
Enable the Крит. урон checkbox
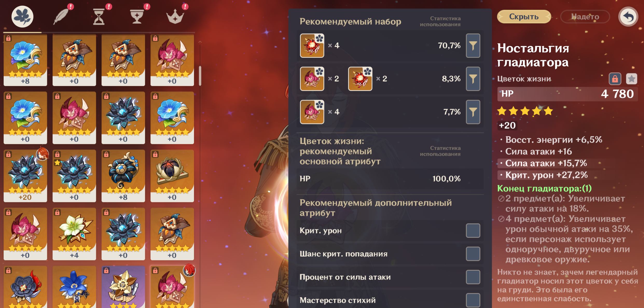click(x=473, y=230)
